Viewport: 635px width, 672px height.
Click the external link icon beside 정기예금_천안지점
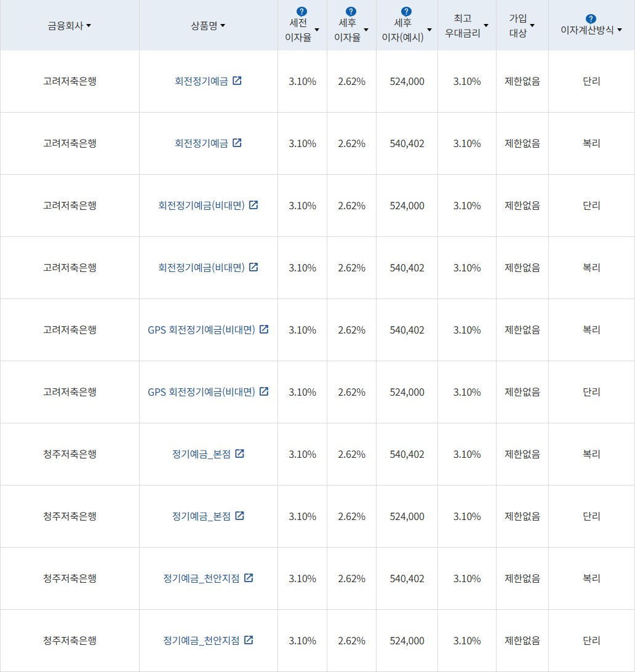click(x=248, y=578)
